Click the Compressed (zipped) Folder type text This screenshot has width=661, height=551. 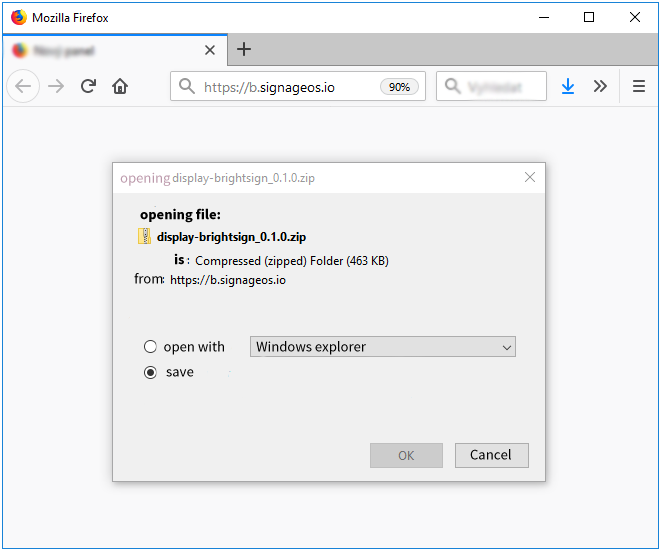(x=292, y=261)
